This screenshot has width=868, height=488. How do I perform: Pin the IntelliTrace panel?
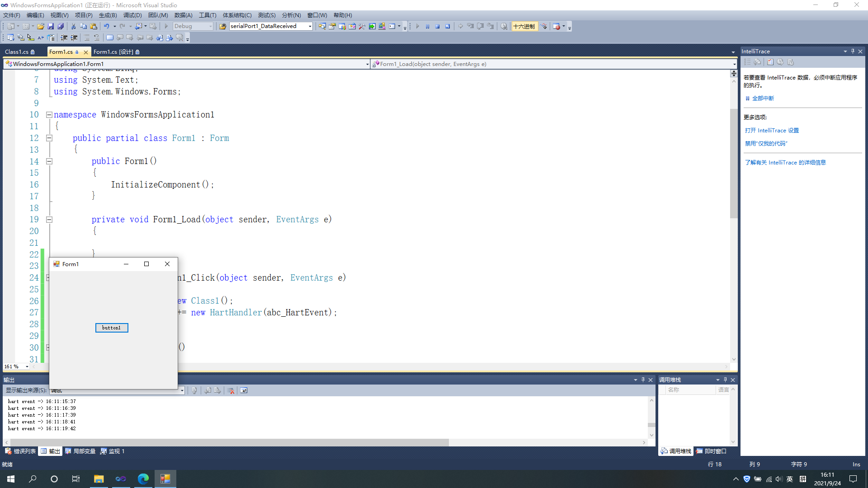(853, 52)
